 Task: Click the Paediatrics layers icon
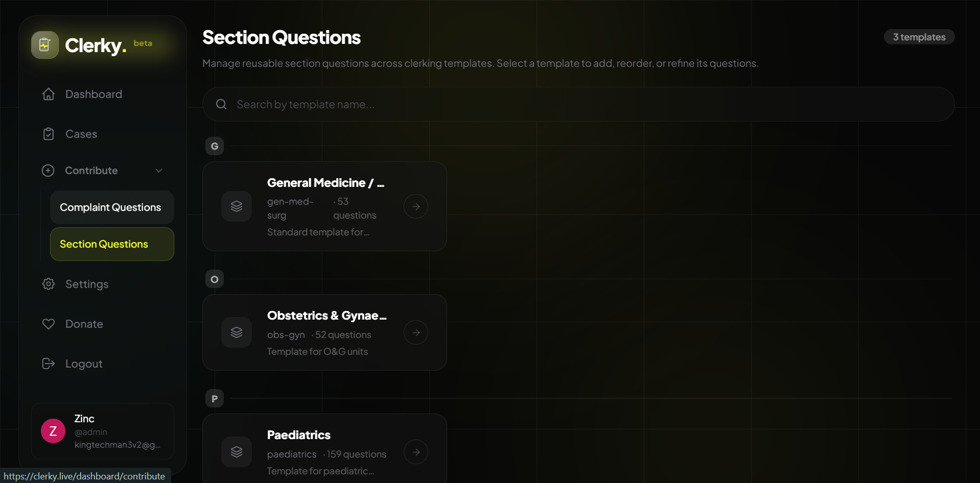(x=237, y=452)
